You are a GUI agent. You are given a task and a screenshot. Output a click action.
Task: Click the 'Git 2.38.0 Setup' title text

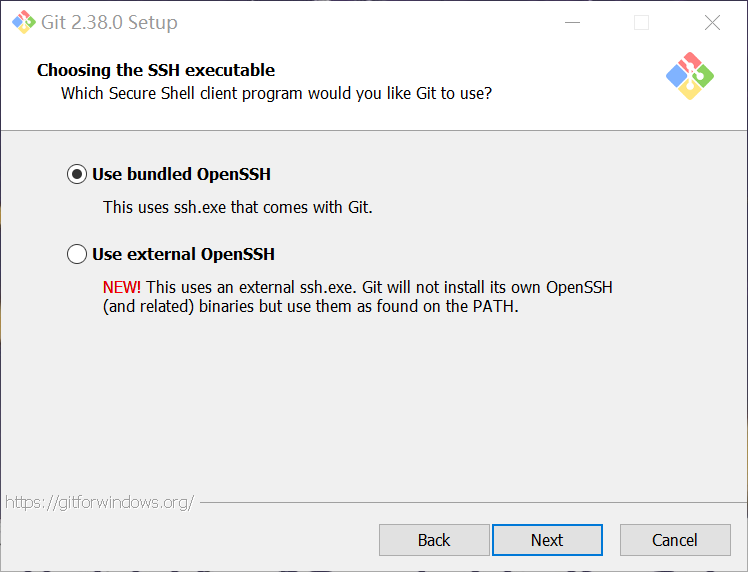(x=109, y=22)
